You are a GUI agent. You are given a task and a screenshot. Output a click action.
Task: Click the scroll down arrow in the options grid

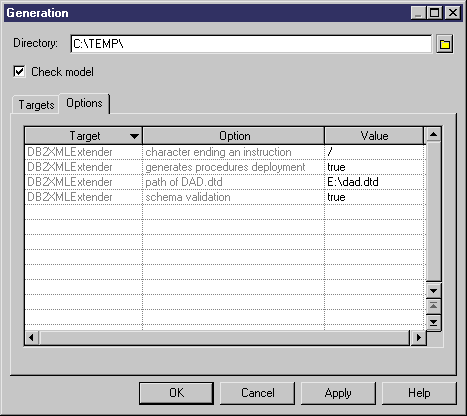(x=433, y=291)
